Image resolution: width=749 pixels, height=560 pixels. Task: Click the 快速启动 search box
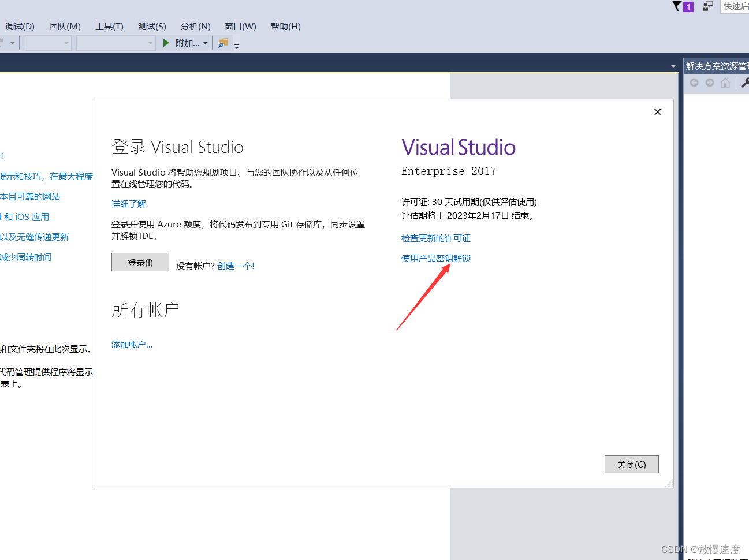click(x=735, y=6)
